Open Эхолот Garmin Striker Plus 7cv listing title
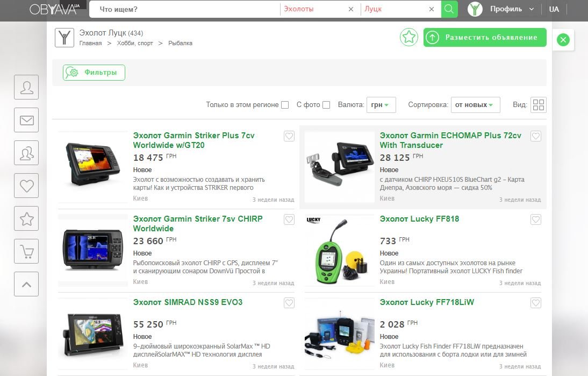Viewport: 588px width, 376px height. 194,140
